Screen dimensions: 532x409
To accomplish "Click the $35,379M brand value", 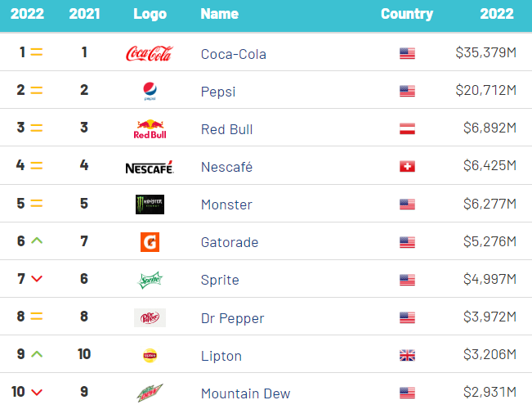I will coord(486,52).
